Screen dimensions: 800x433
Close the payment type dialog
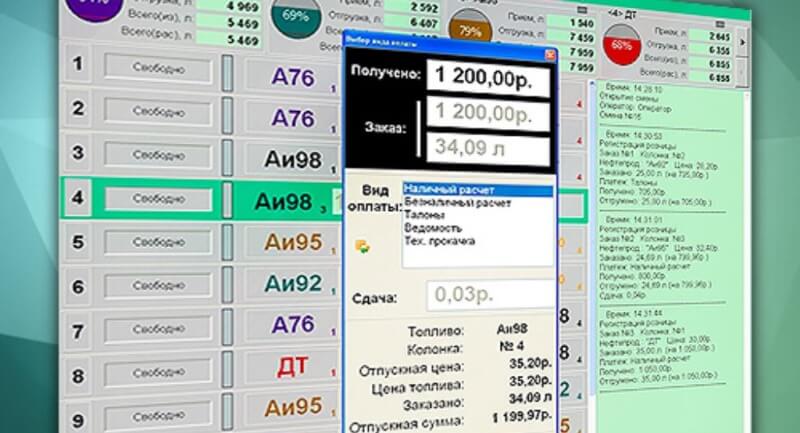(x=549, y=54)
